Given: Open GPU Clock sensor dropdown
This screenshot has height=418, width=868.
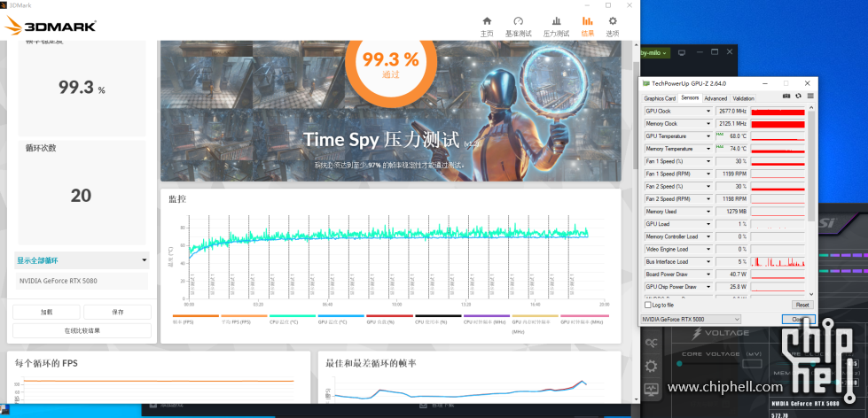Looking at the screenshot, I should 708,111.
